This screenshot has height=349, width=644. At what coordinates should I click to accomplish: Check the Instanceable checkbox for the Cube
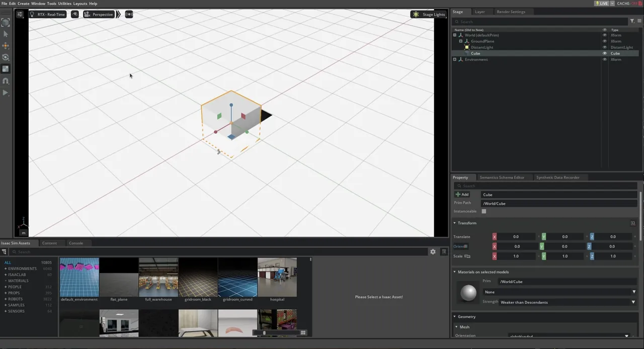tap(484, 211)
